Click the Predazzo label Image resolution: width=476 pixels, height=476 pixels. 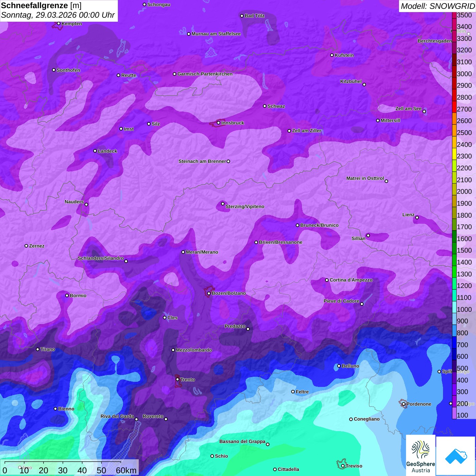tap(235, 326)
